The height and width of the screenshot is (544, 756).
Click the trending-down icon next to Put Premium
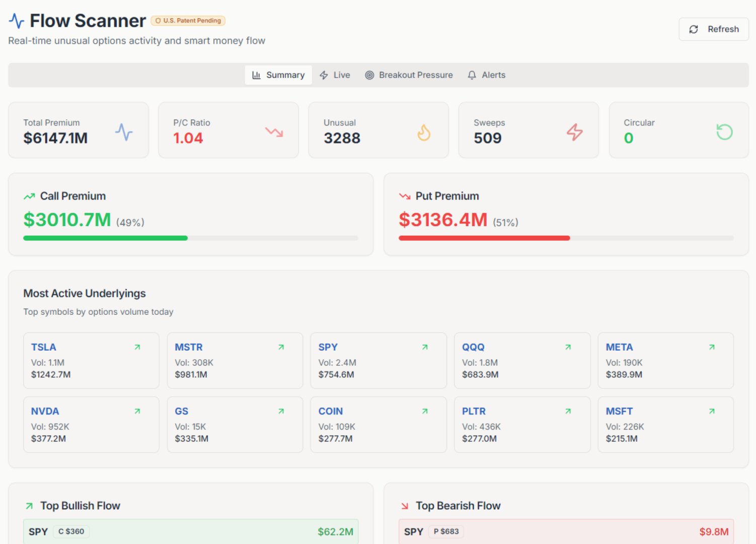tap(404, 195)
